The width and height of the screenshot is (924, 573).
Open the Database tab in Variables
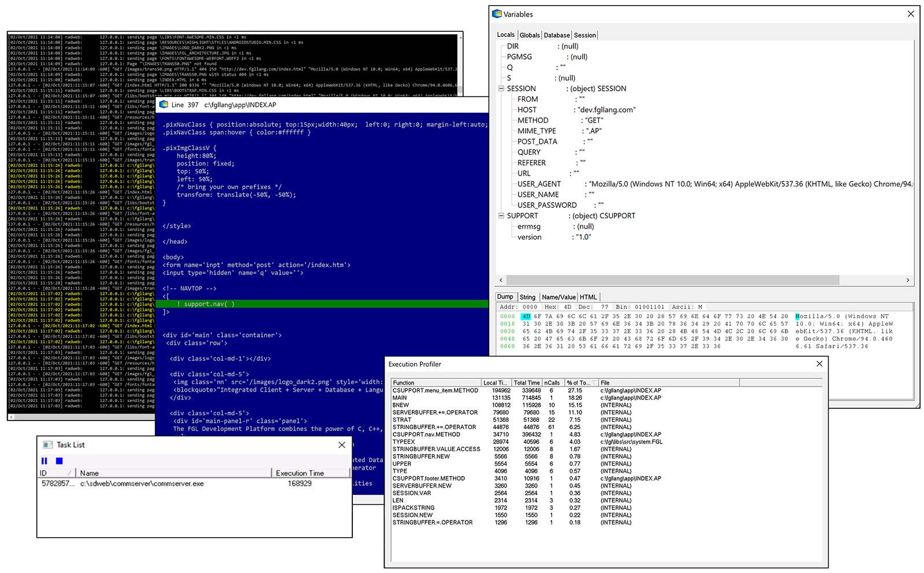click(557, 35)
